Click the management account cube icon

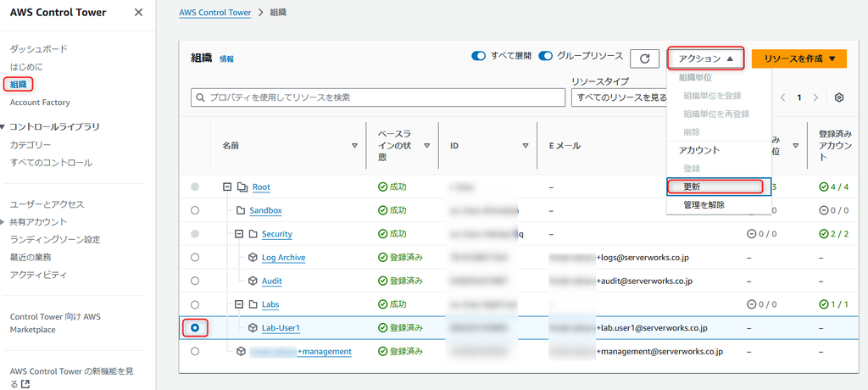click(x=241, y=351)
